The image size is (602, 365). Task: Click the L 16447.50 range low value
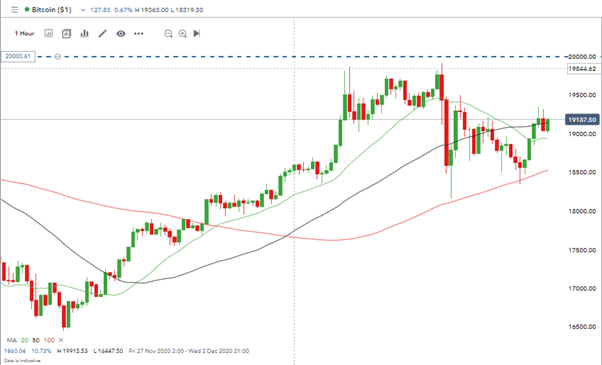[x=108, y=351]
